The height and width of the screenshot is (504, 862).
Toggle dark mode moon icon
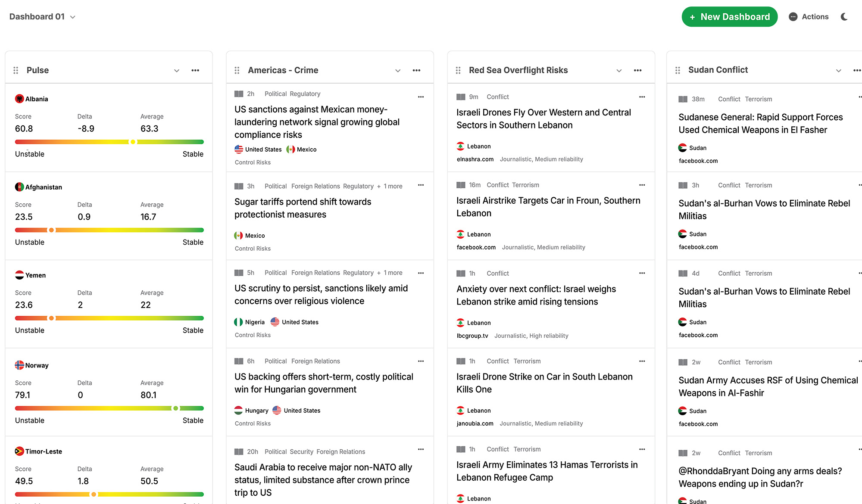pos(844,17)
